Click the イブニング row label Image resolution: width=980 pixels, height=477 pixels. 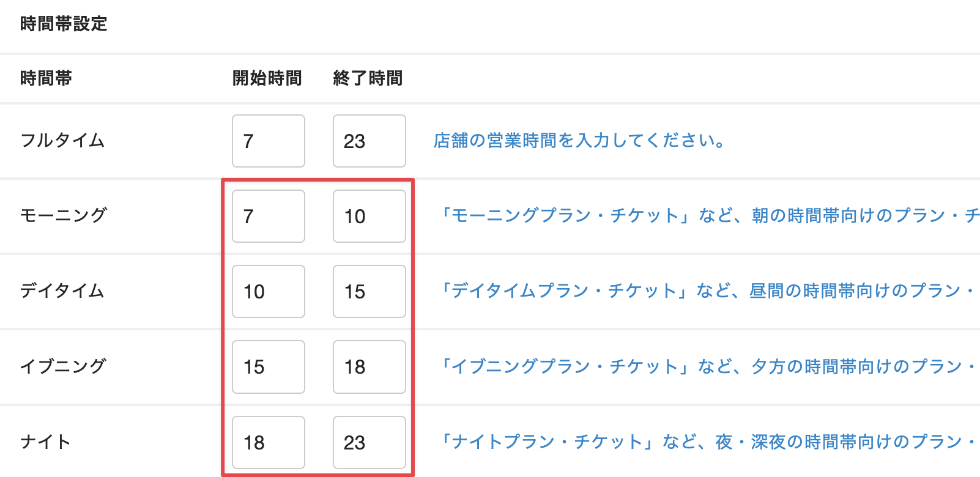(64, 366)
